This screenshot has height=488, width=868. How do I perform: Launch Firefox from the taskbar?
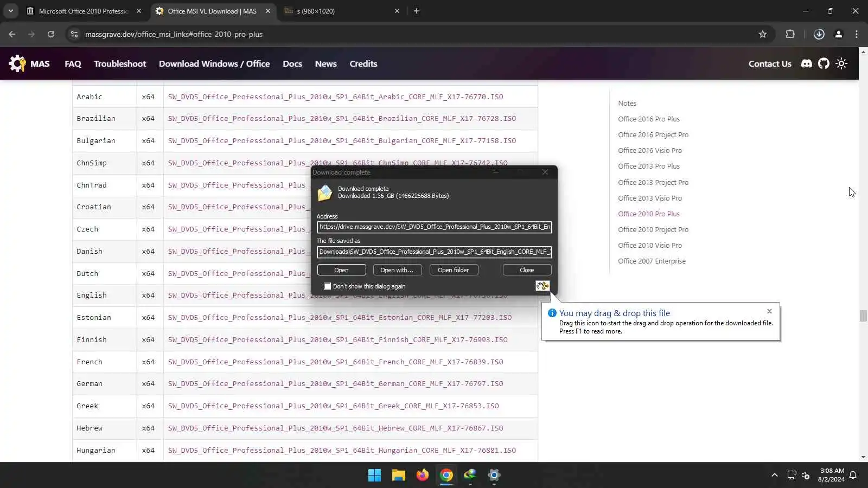(423, 476)
